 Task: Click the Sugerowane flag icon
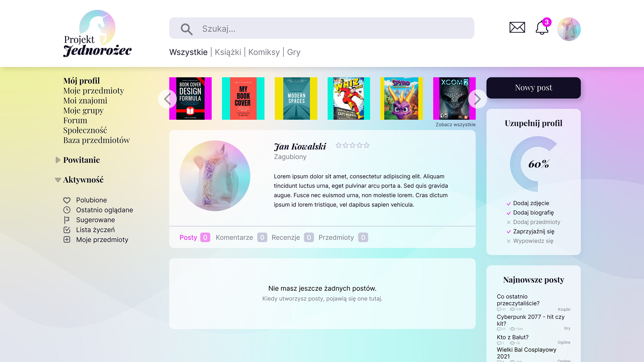[67, 220]
